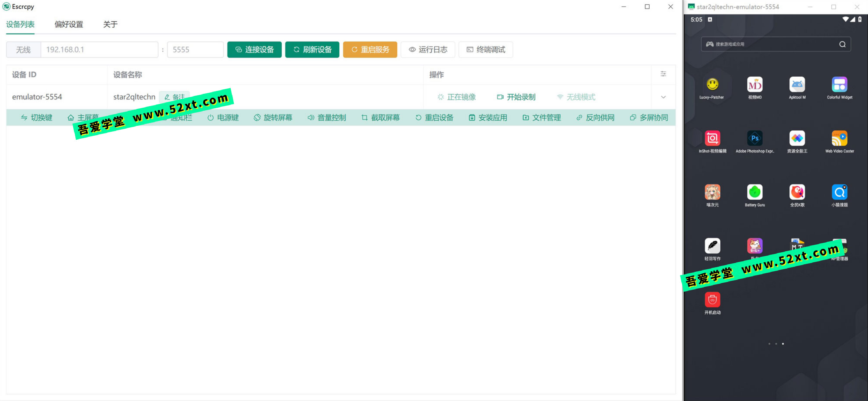Click the 无线 label beside IP field

point(23,49)
